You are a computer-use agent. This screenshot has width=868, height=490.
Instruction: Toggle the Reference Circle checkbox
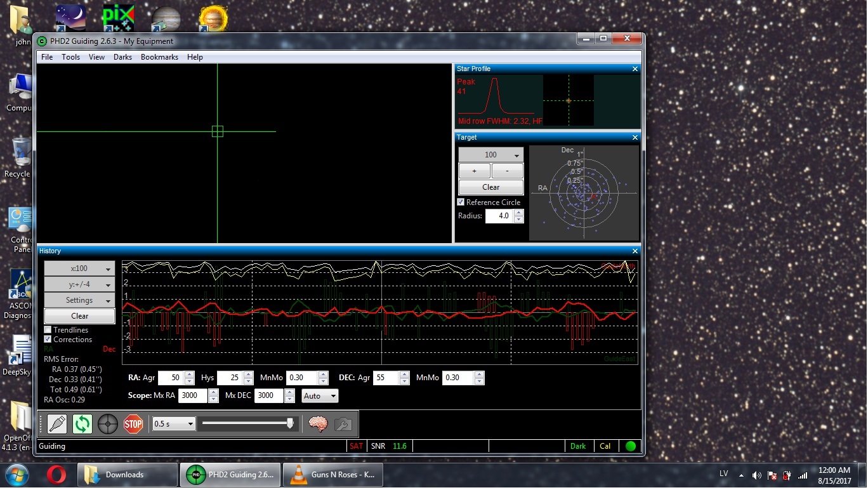tap(461, 202)
